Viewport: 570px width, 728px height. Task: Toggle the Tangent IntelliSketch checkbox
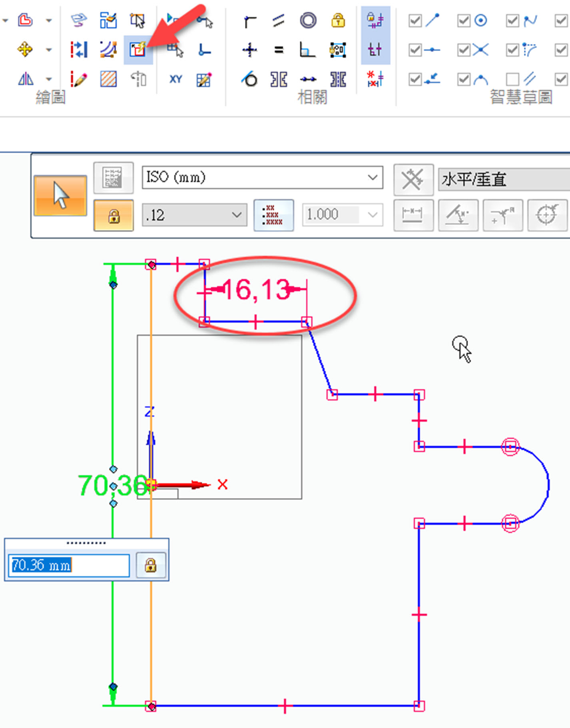(x=512, y=50)
